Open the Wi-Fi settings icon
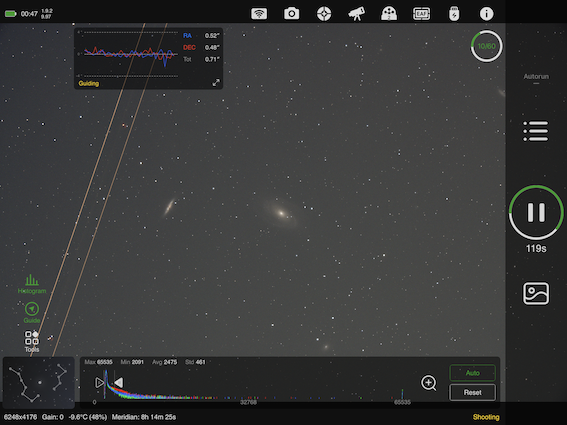The image size is (567, 425). [259, 14]
